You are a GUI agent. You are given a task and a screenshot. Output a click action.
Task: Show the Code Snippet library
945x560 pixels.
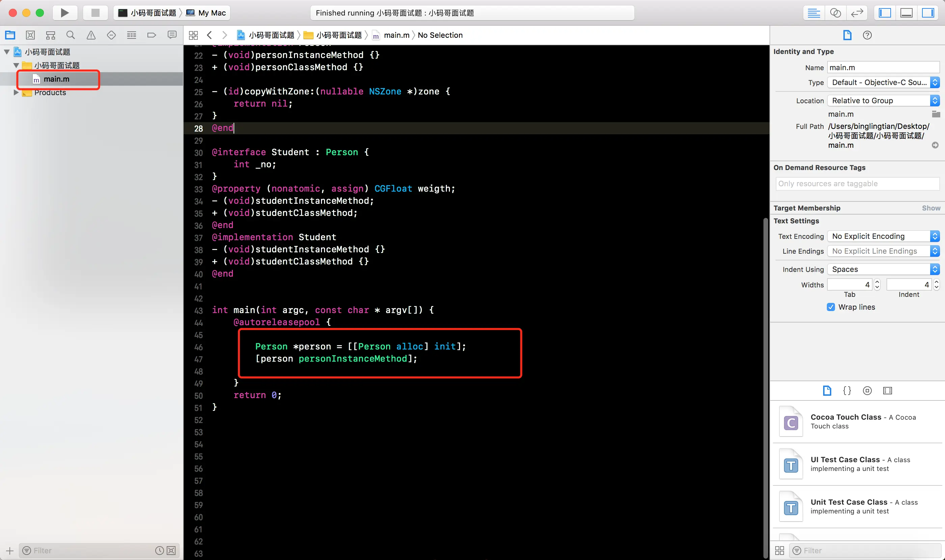pos(847,391)
